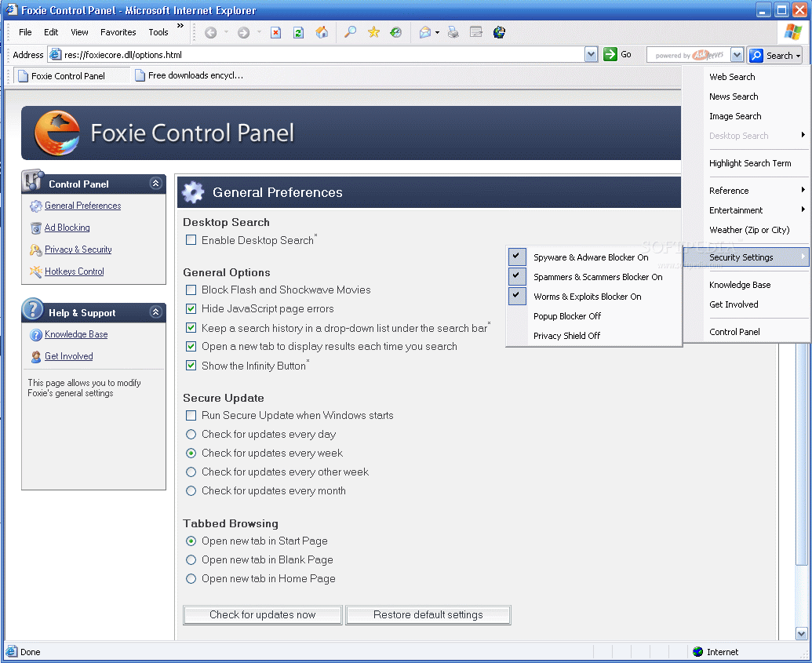Screen dimensions: 812x663
Task: Expand the hidden menu bar chevron
Action: pyautogui.click(x=180, y=26)
